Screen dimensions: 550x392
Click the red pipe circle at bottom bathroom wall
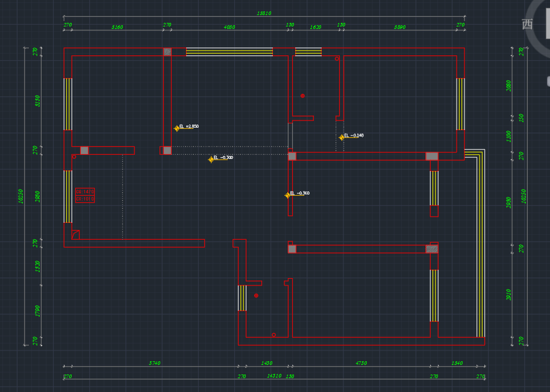(x=273, y=335)
